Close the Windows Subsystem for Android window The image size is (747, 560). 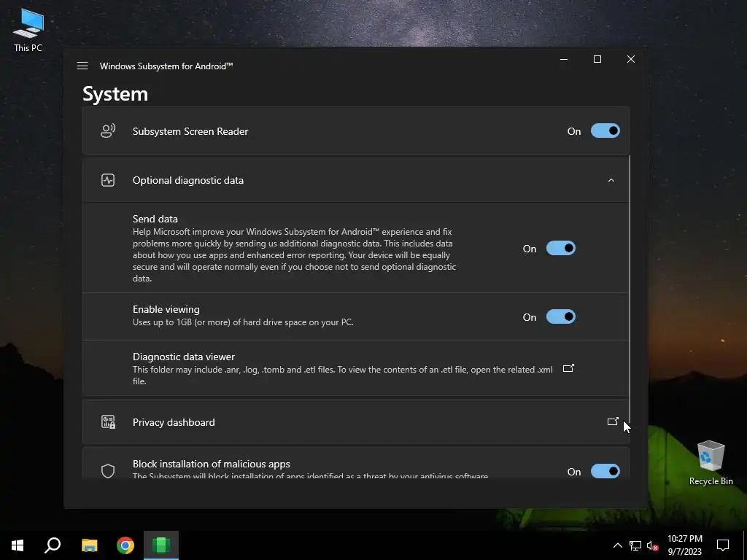tap(631, 59)
